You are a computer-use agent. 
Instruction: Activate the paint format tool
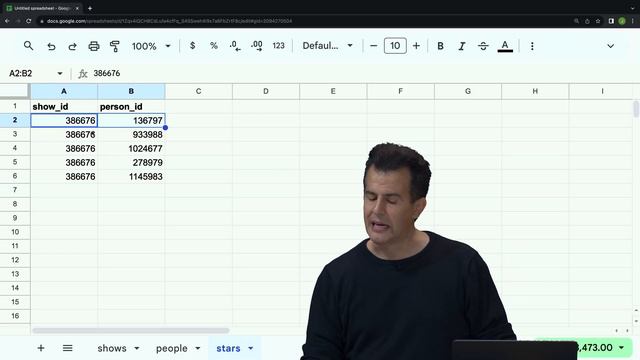pos(115,46)
